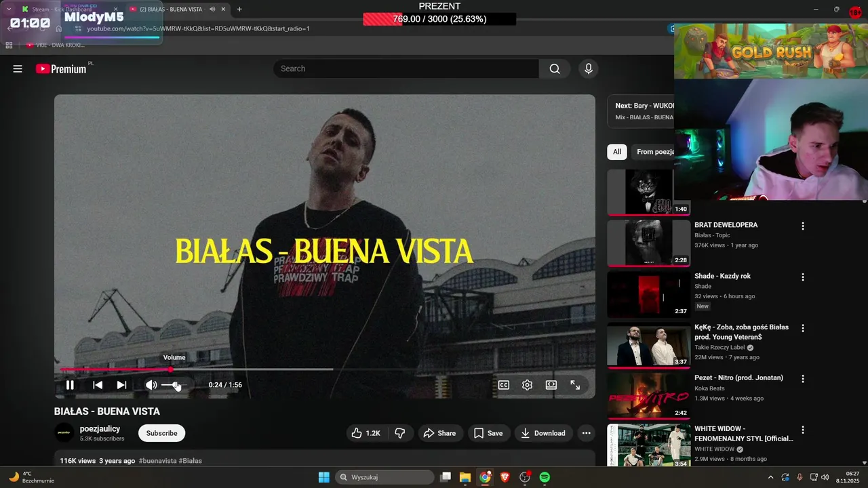
Task: Go to the YouTube Premium home logo
Action: [62, 68]
